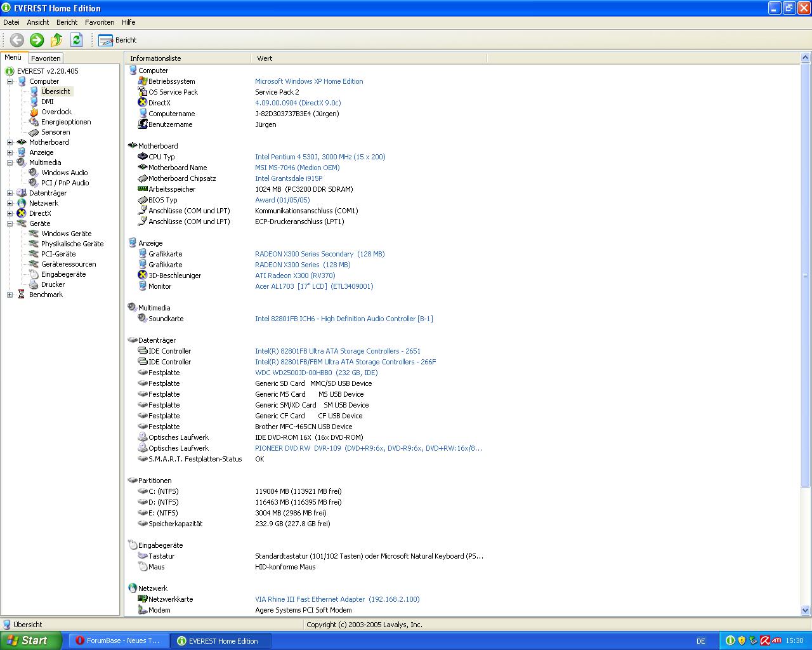The width and height of the screenshot is (812, 650).
Task: Select the Overclock flame icon
Action: coord(34,112)
